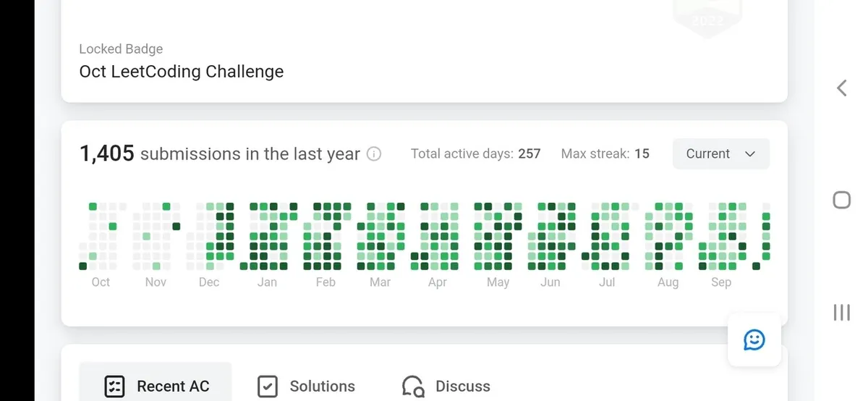
Task: Open Android recent apps bars icon
Action: 841,312
